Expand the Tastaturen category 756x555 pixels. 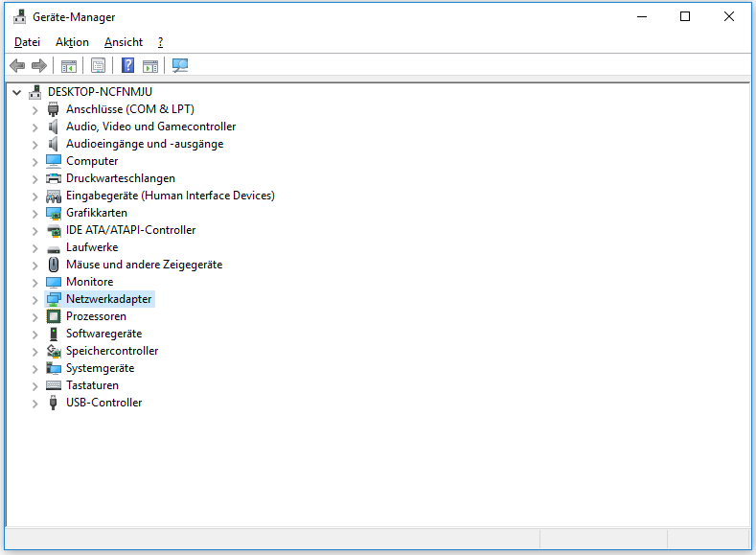click(34, 386)
